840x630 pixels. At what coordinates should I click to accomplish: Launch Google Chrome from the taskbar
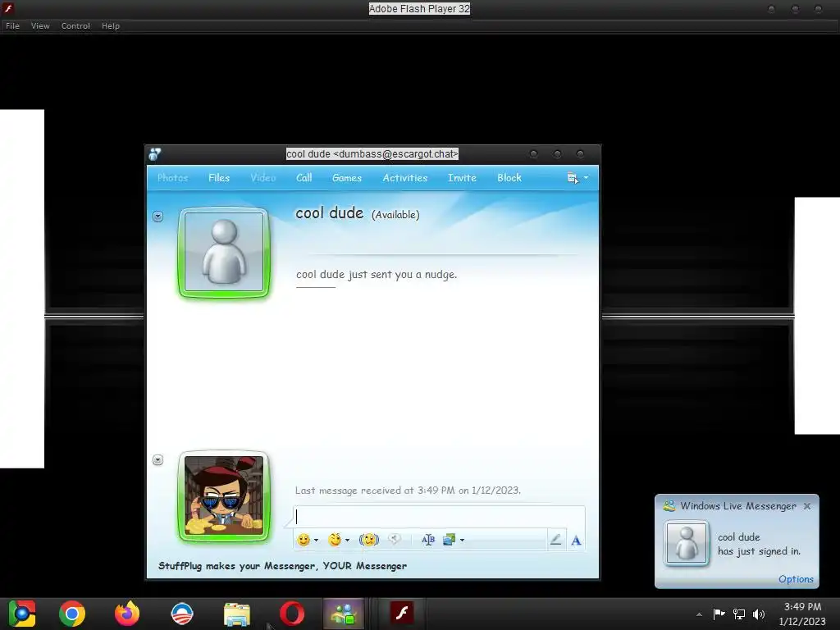click(72, 614)
